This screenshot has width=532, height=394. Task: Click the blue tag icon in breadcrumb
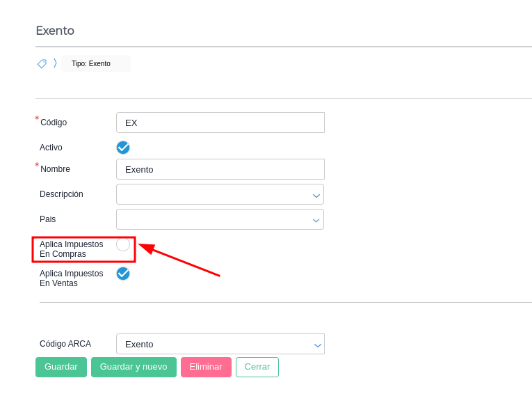coord(42,63)
